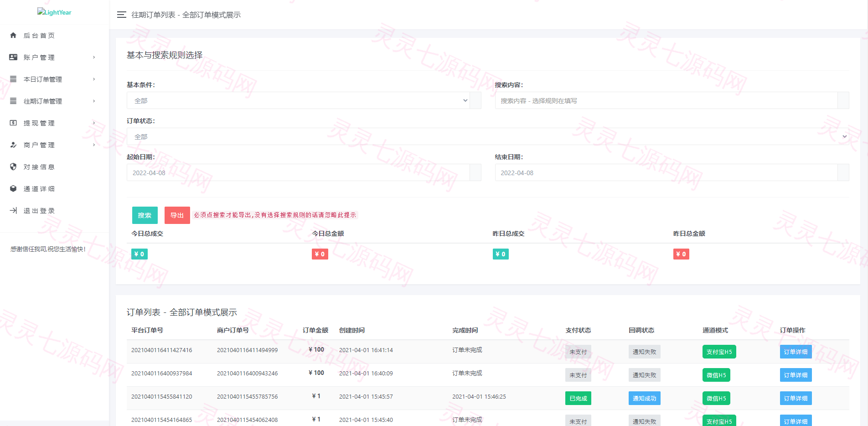Click the 平台订单号 column header
Image resolution: width=868 pixels, height=426 pixels.
(147, 330)
